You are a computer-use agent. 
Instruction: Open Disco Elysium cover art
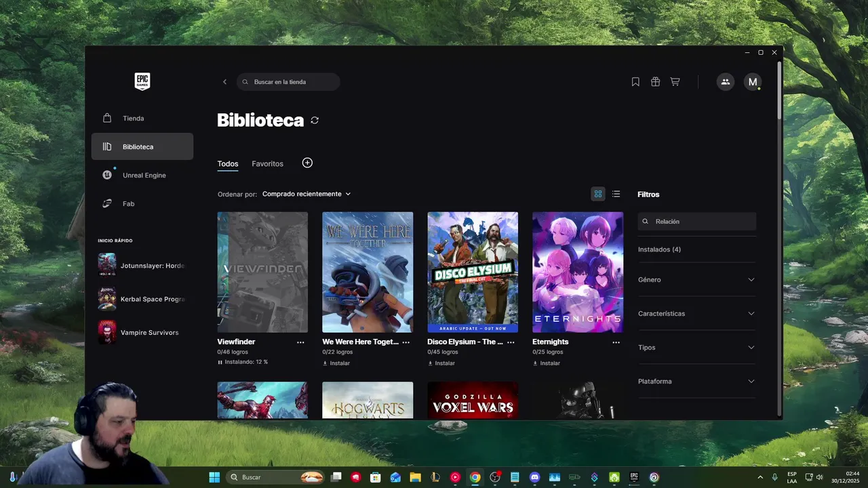pos(473,272)
